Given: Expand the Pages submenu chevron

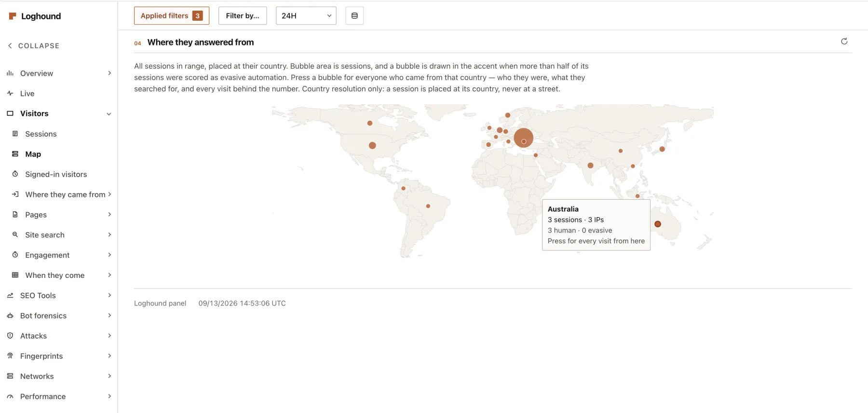Looking at the screenshot, I should click(109, 215).
